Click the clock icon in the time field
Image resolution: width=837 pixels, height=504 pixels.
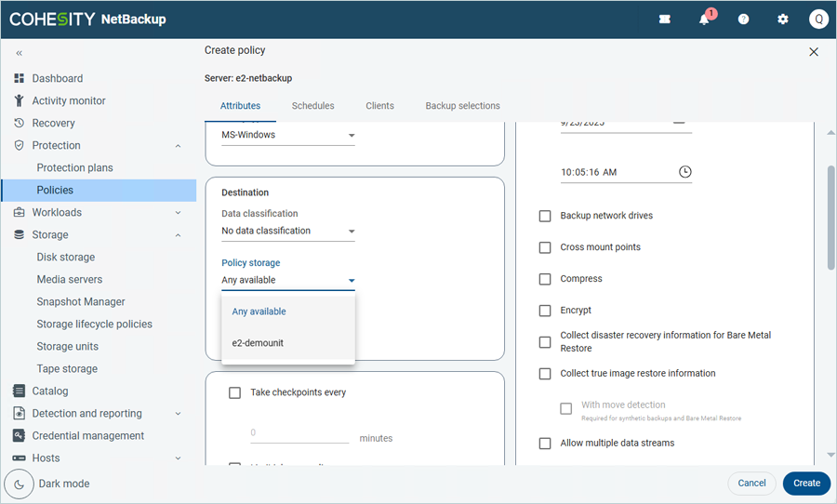pos(684,172)
